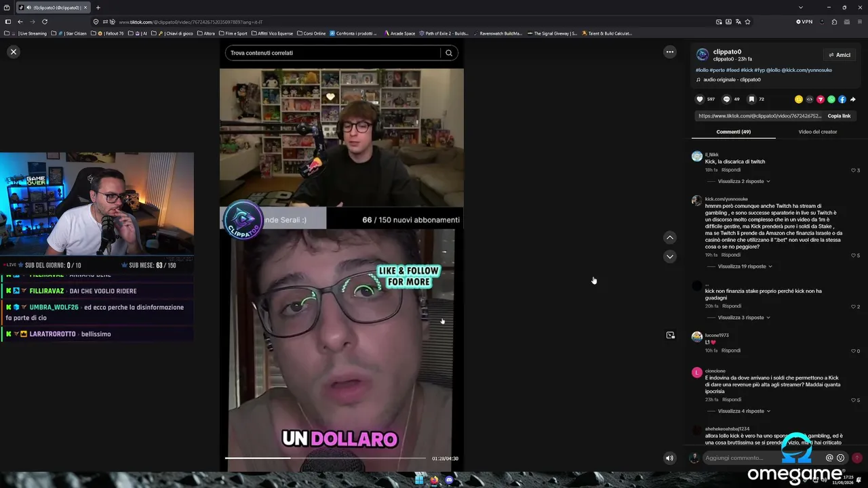Open the clippato0 username link
868x488 pixels.
tap(727, 52)
